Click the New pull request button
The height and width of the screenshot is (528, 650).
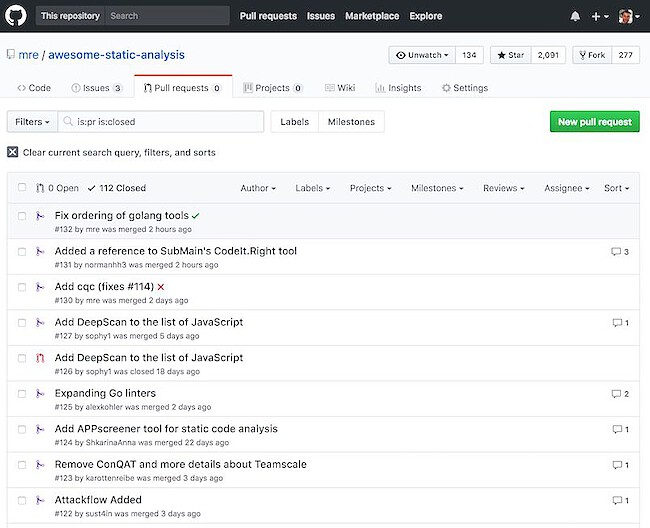(x=594, y=121)
